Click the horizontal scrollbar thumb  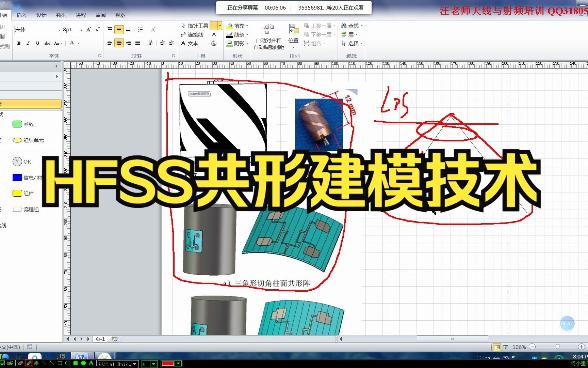(x=452, y=339)
